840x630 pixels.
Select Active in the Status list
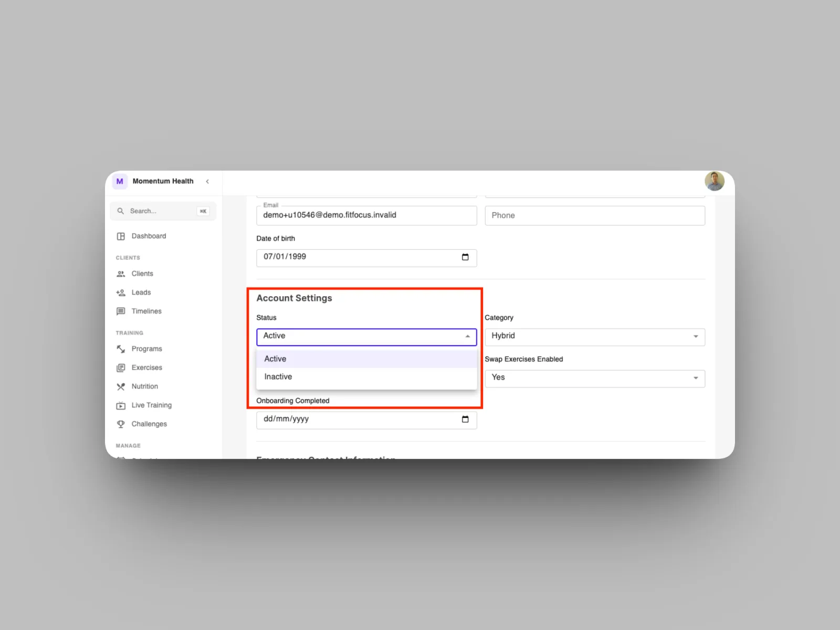click(x=366, y=359)
